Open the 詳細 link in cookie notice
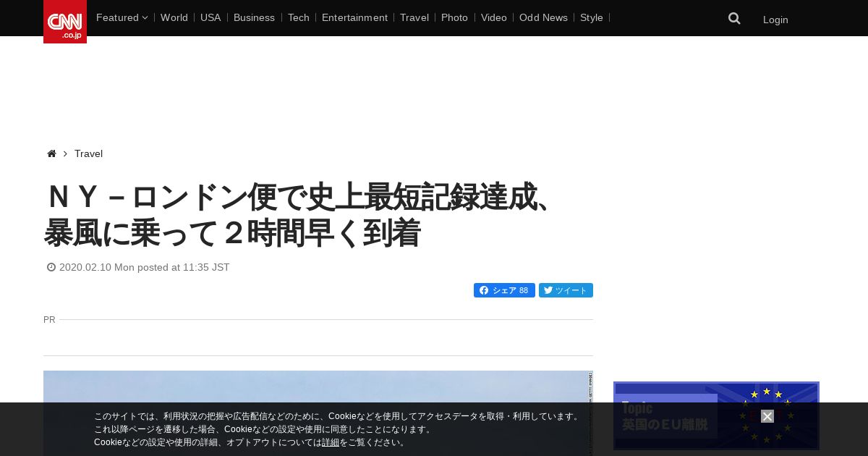The width and height of the screenshot is (868, 456). (x=331, y=442)
